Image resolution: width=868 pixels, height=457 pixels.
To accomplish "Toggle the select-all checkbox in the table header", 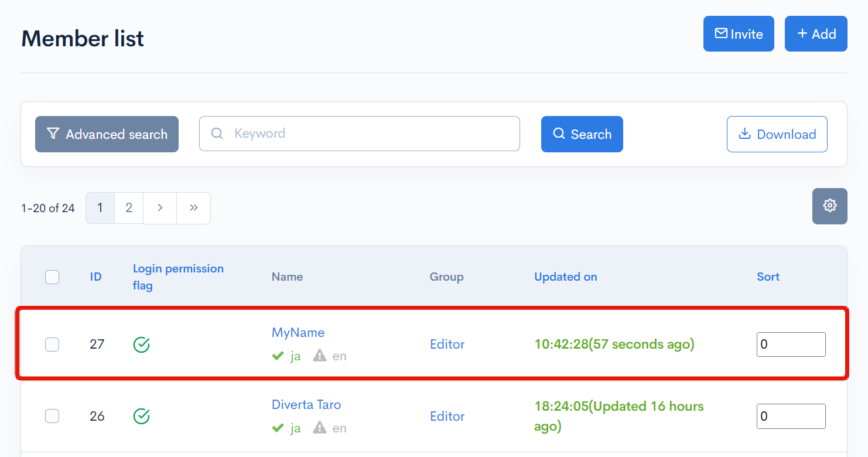I will pyautogui.click(x=52, y=277).
